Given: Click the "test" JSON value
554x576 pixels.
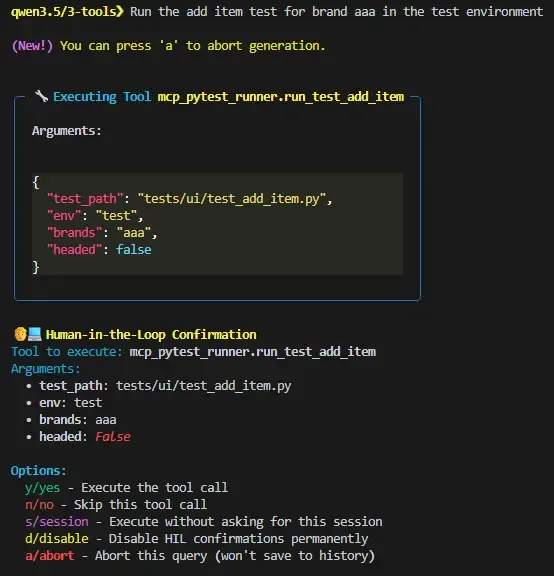Looking at the screenshot, I should click(x=116, y=216).
